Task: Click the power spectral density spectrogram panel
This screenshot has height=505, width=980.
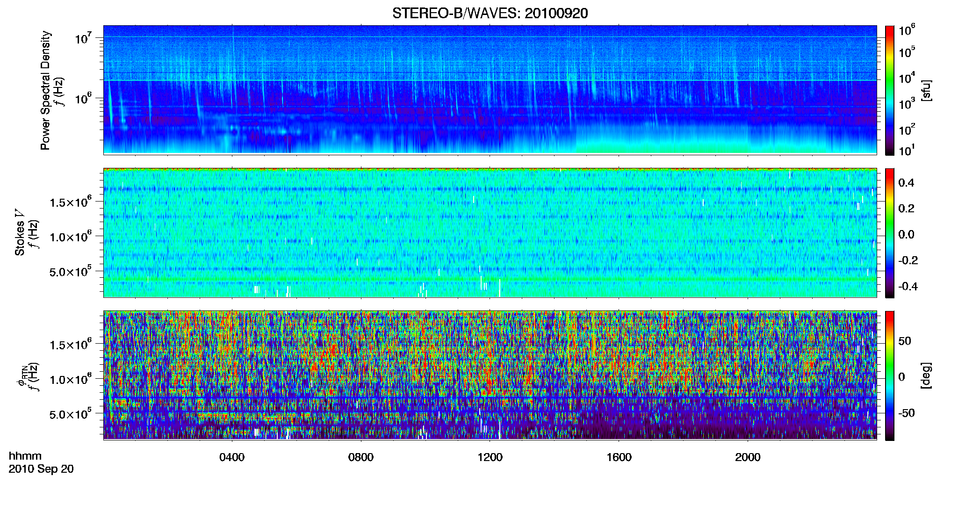Action: pyautogui.click(x=490, y=90)
